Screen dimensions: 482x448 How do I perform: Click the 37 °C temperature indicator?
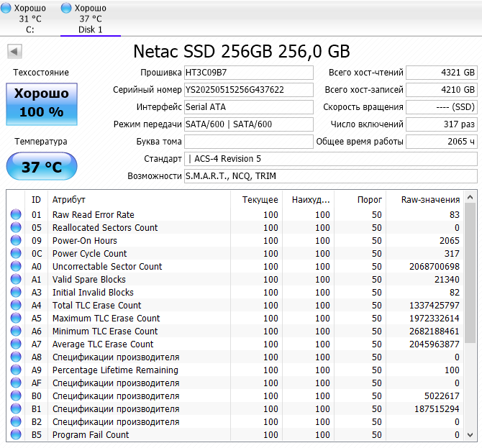42,168
